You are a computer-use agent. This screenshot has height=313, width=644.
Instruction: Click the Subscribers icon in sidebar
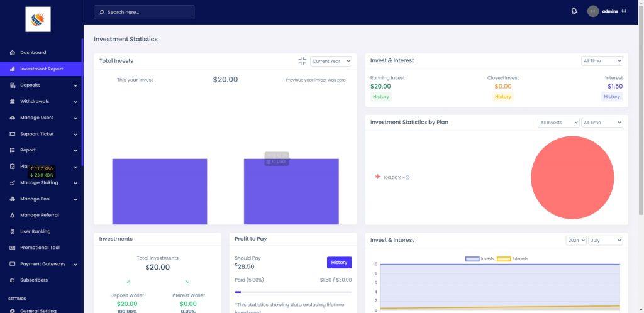point(13,280)
